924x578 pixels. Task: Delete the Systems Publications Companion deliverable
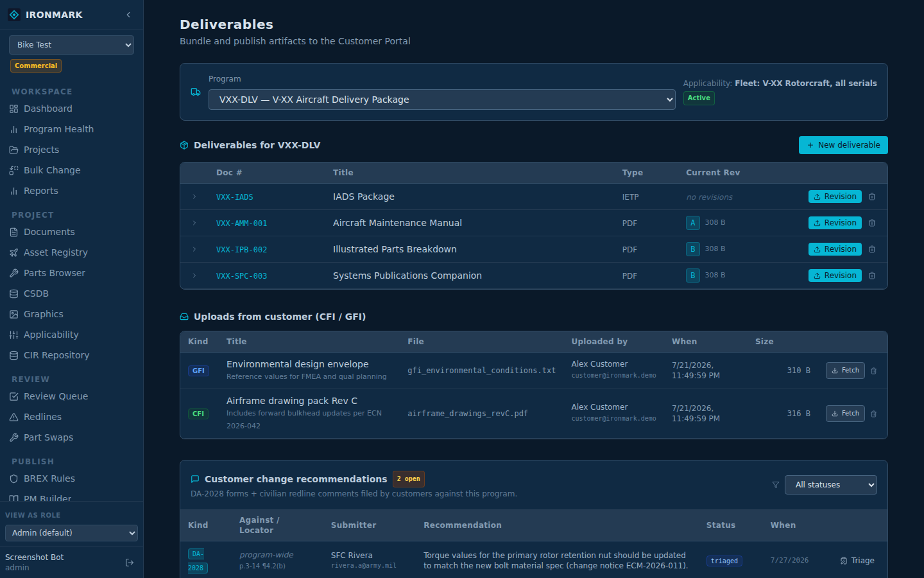(x=872, y=276)
